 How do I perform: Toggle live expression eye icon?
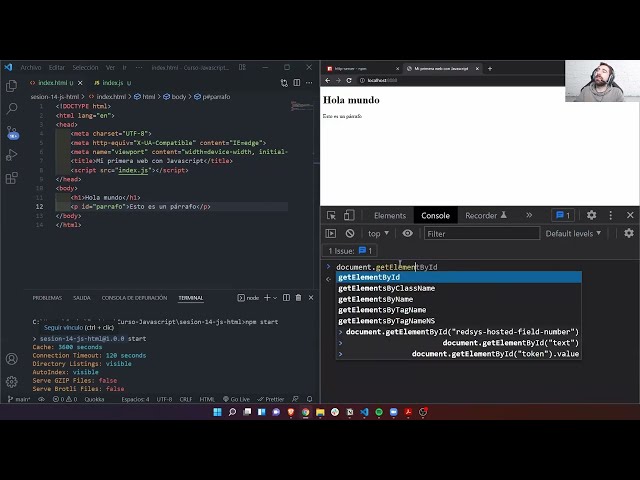tap(407, 233)
